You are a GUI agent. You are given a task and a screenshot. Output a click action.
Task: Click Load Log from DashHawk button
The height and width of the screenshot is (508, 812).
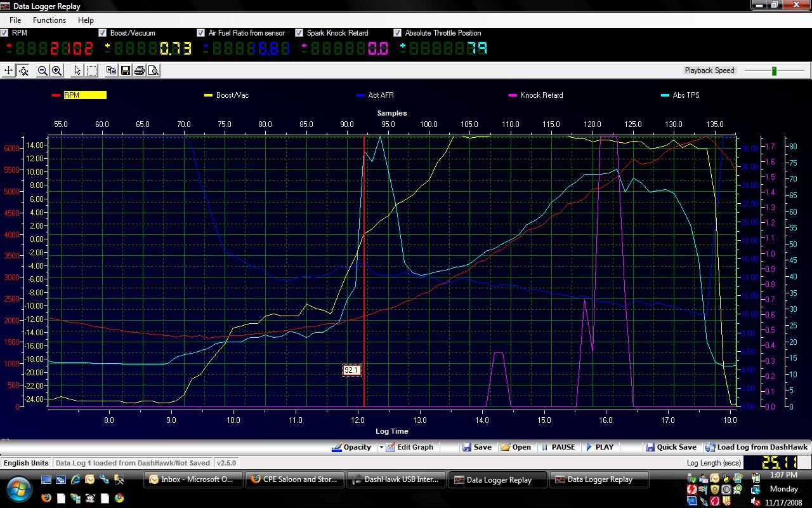coord(757,447)
